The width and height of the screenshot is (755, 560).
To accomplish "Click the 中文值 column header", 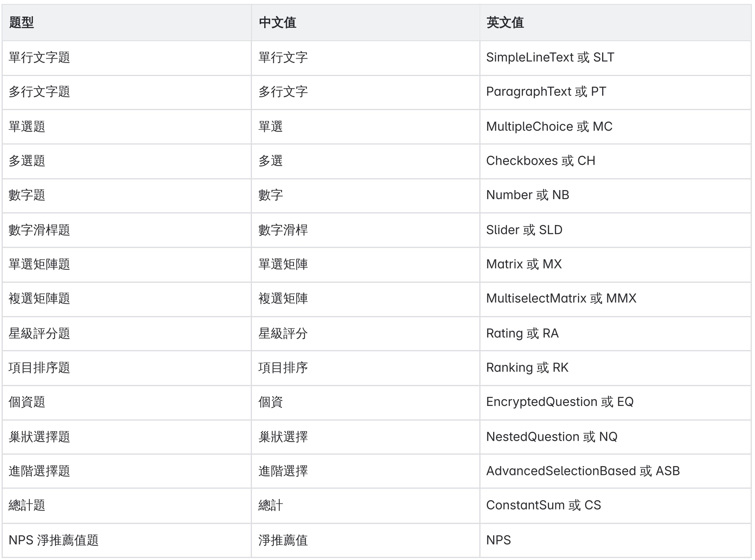I will [x=277, y=23].
